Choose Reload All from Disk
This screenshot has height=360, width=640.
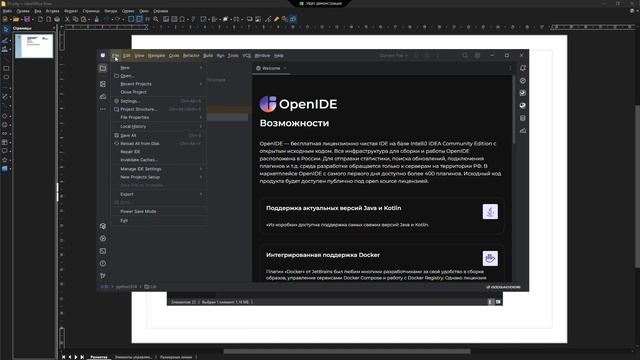[159, 143]
